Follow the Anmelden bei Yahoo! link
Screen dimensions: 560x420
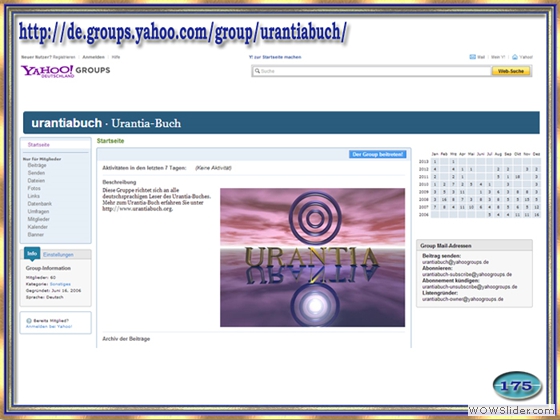point(49,326)
